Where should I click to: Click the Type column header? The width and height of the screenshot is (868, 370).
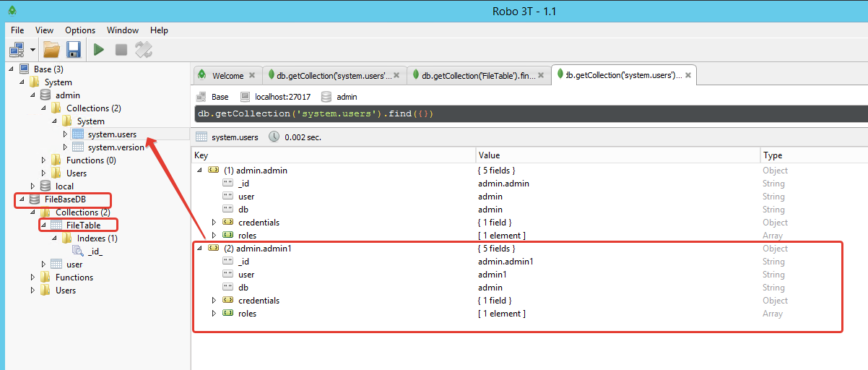click(815, 155)
